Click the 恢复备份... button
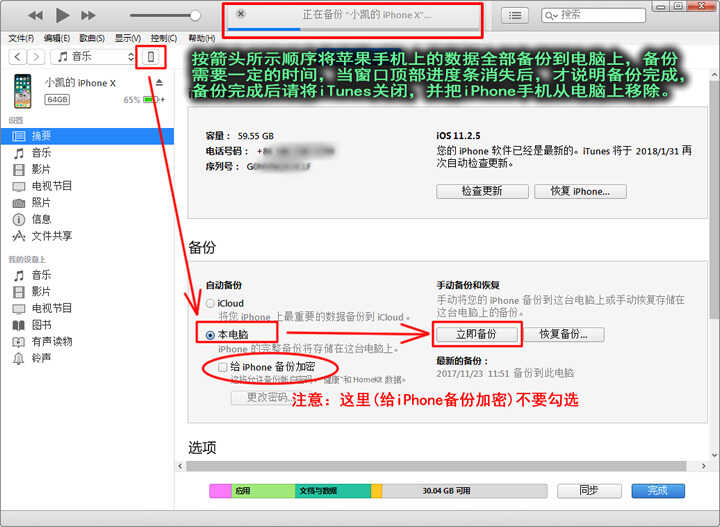 pyautogui.click(x=564, y=334)
